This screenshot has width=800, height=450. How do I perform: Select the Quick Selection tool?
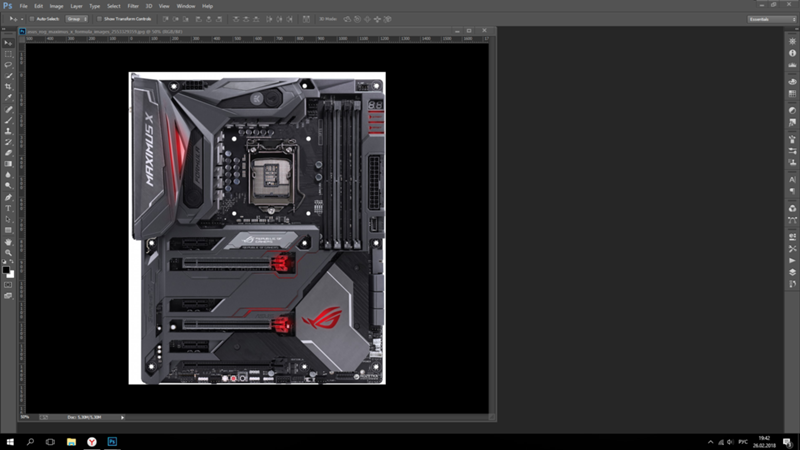(x=8, y=76)
